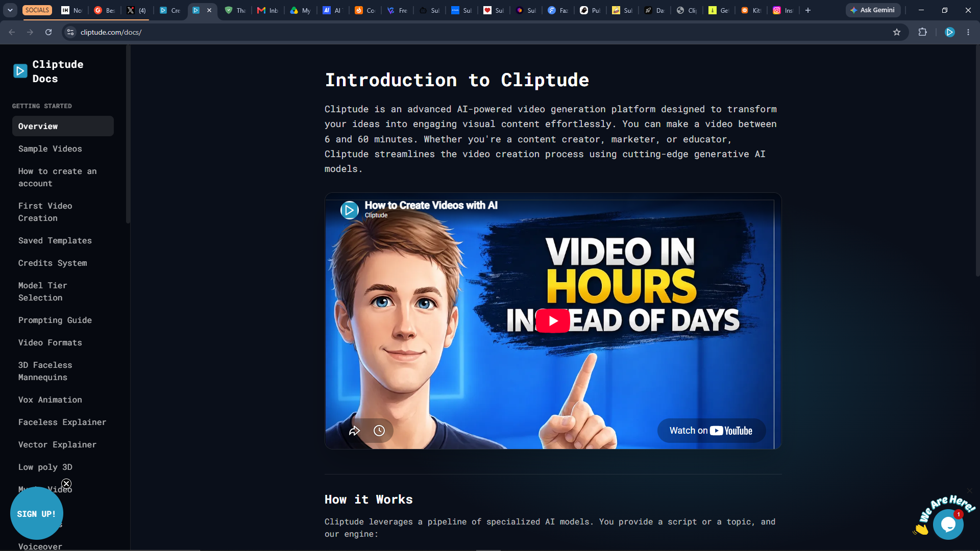This screenshot has width=980, height=551.
Task: Open Saved Templates page
Action: pyautogui.click(x=63, y=240)
